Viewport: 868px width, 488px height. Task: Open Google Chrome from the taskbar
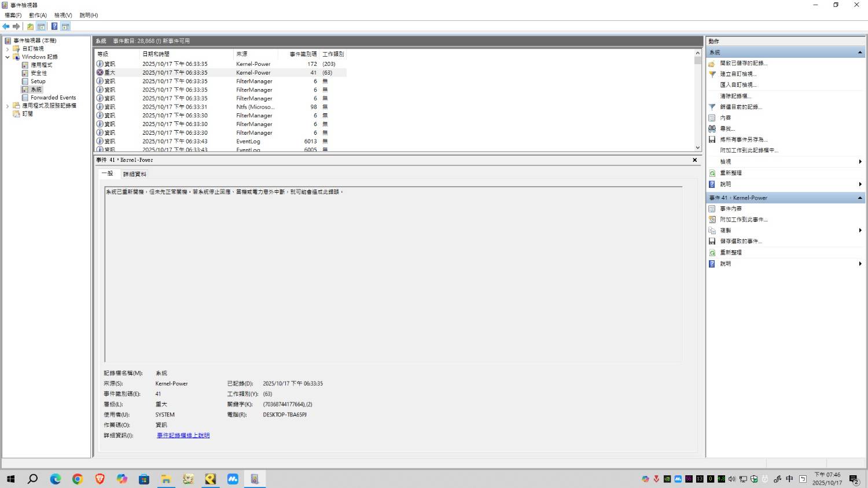(78, 479)
